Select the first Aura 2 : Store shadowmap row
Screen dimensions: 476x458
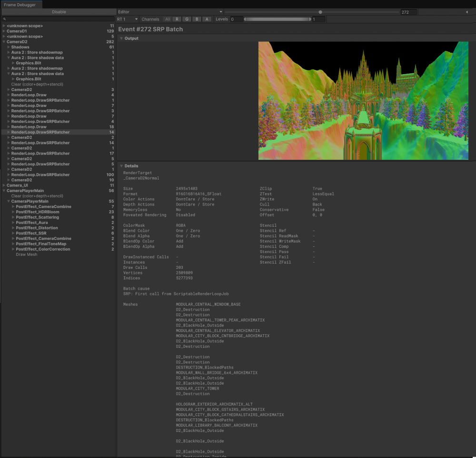click(x=58, y=52)
